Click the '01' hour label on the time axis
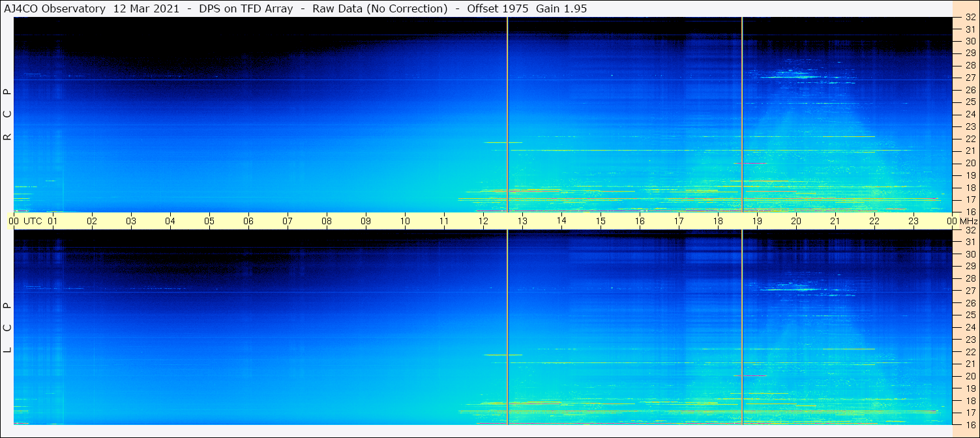 tap(53, 221)
